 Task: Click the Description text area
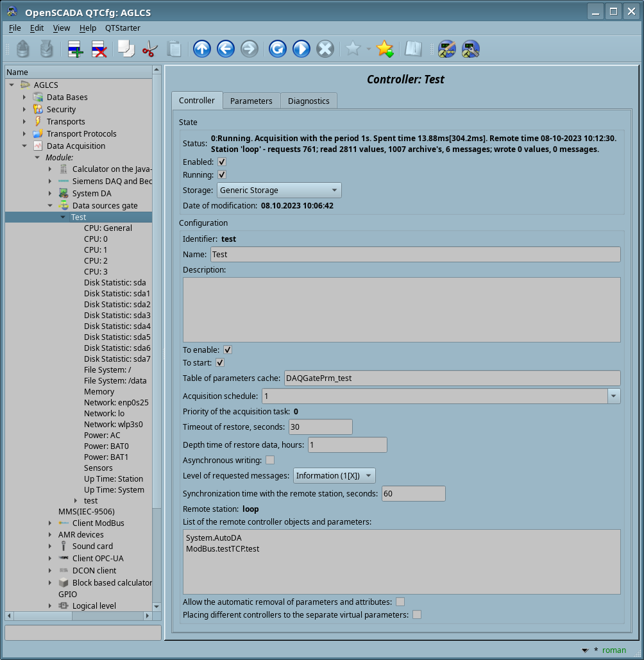(x=402, y=310)
